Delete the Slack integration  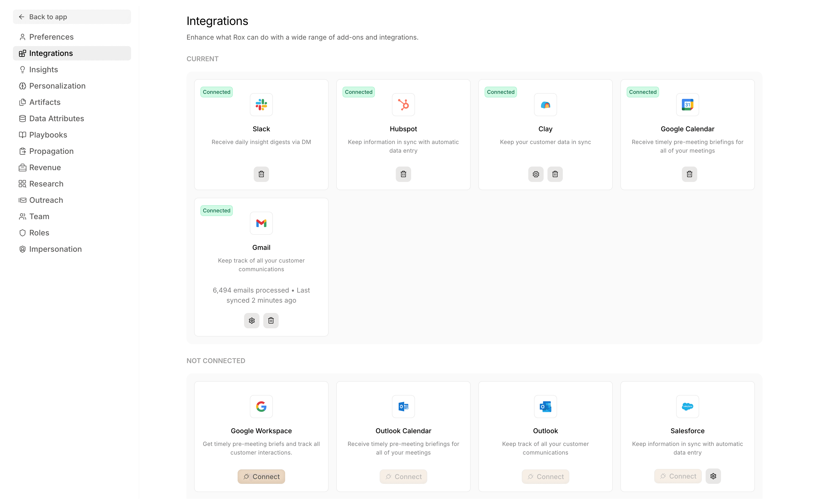coord(261,174)
